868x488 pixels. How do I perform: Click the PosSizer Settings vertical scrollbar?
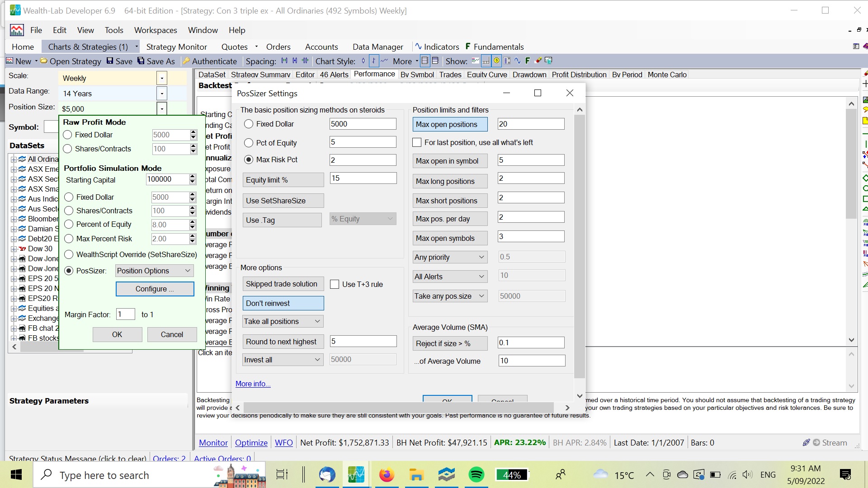(580, 246)
